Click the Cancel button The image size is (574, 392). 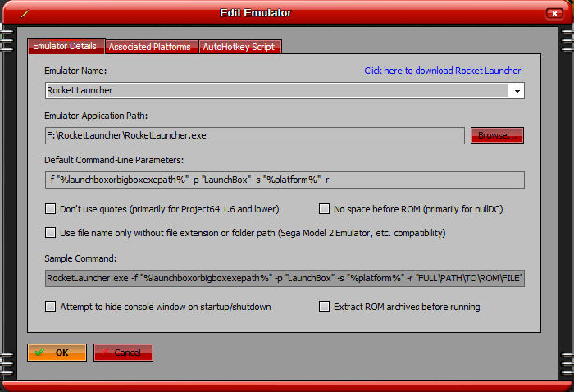[x=123, y=353]
